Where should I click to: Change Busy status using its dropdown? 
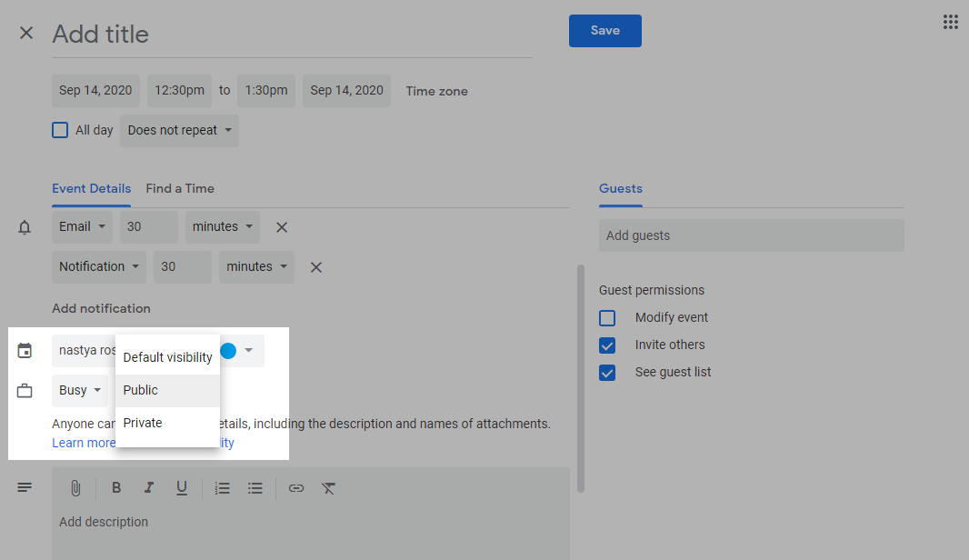(x=79, y=390)
